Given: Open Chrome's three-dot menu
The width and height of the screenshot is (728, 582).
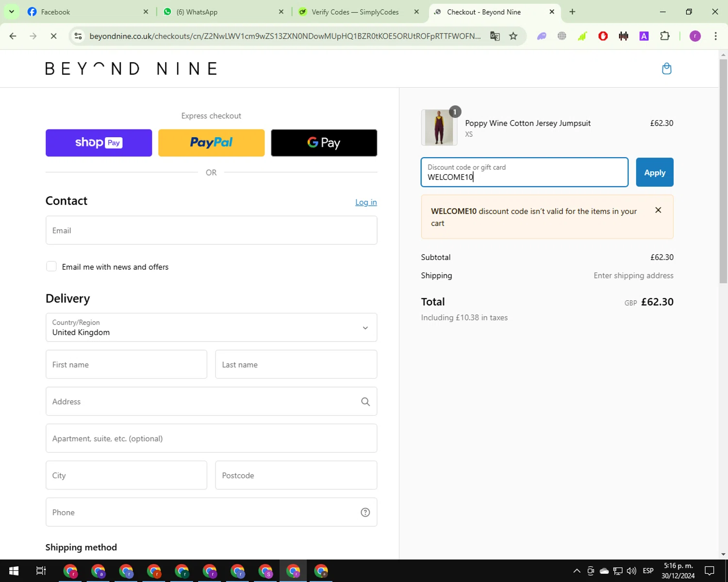Looking at the screenshot, I should [715, 36].
